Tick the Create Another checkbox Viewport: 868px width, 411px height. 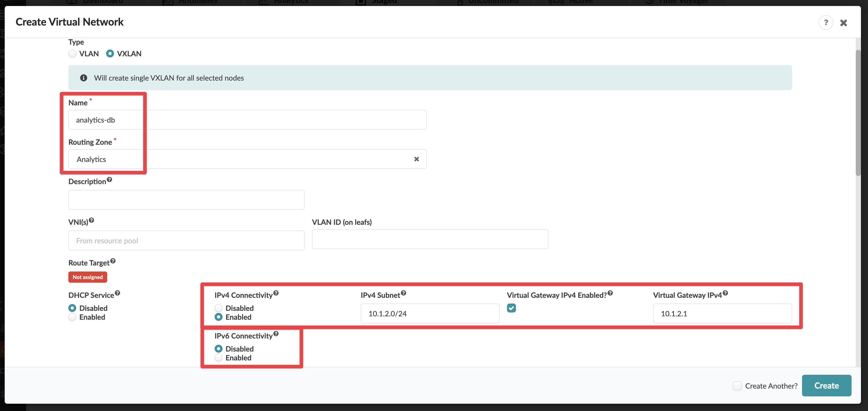[x=737, y=386]
